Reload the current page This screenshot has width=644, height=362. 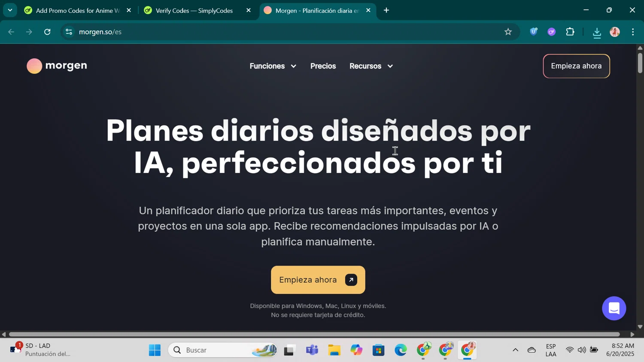click(x=48, y=32)
